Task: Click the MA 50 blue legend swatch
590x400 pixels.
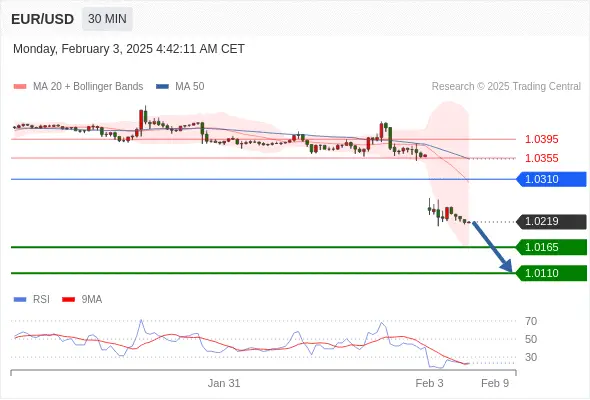Action: click(x=162, y=87)
